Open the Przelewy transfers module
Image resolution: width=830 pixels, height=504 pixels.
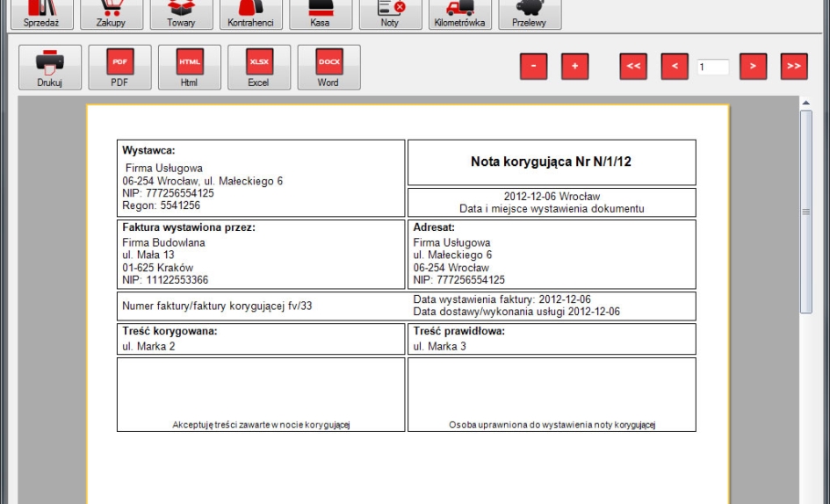pos(529,13)
